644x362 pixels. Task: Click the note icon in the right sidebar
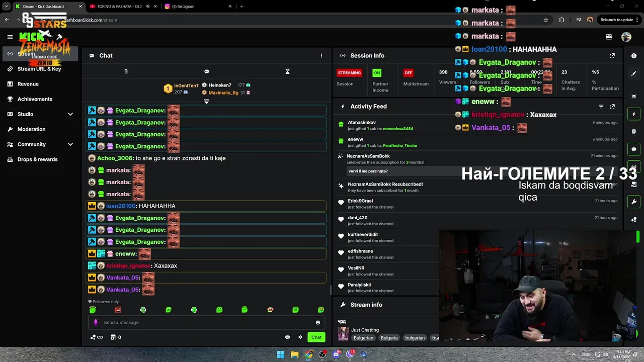[x=634, y=132]
